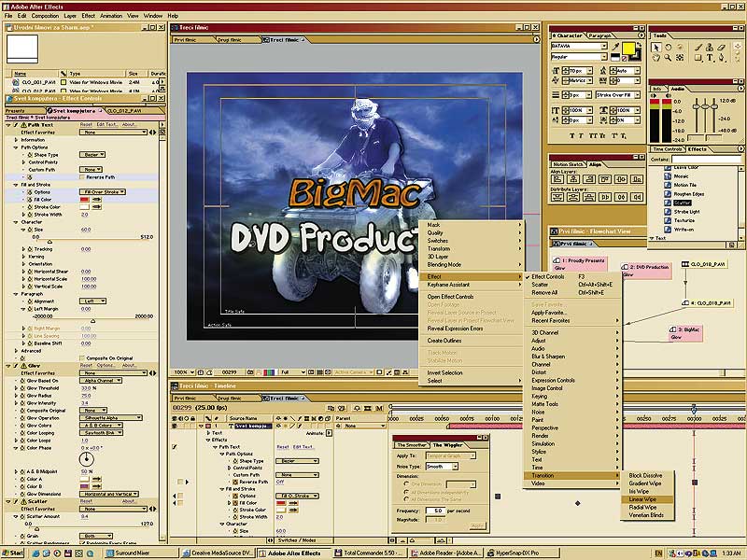This screenshot has width=747, height=560.
Task: Select the Pen tool in Tools panel
Action: coord(721,58)
